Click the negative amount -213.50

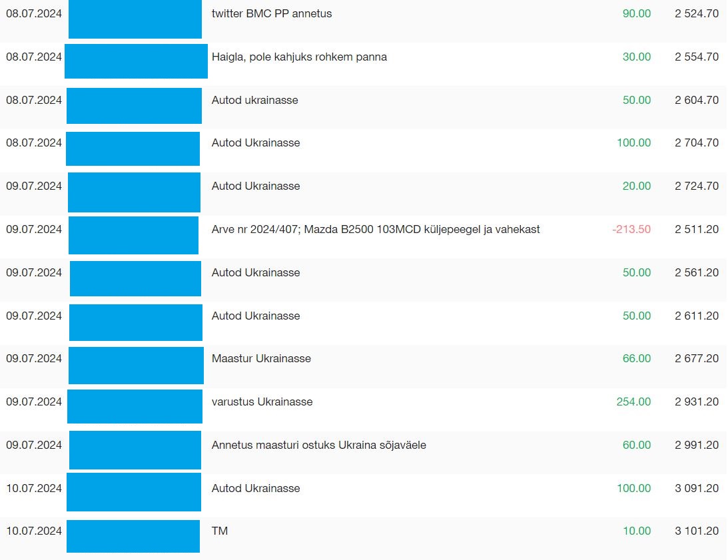coord(631,229)
